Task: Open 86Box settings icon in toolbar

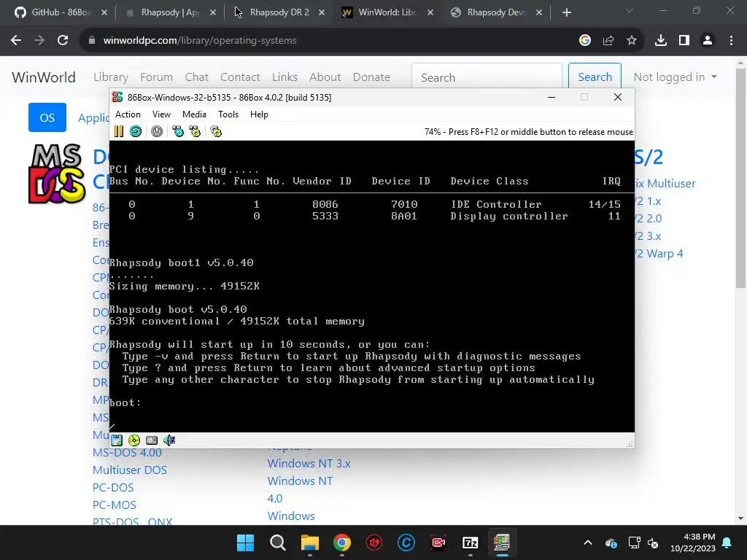Action: click(216, 131)
